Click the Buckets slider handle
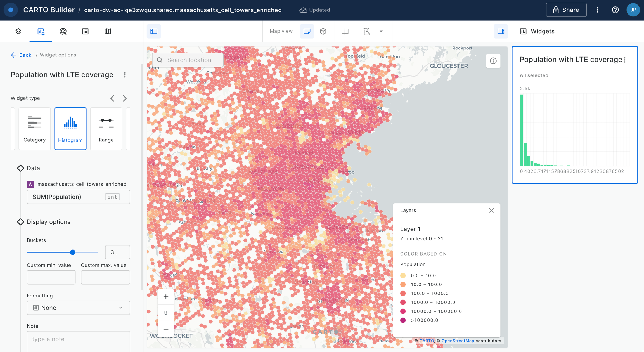This screenshot has height=352, width=644. 73,252
